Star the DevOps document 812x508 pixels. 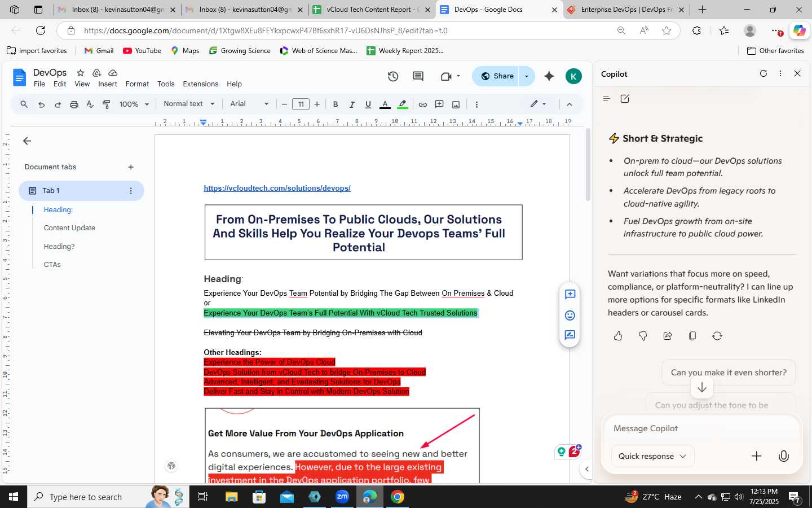pyautogui.click(x=81, y=73)
